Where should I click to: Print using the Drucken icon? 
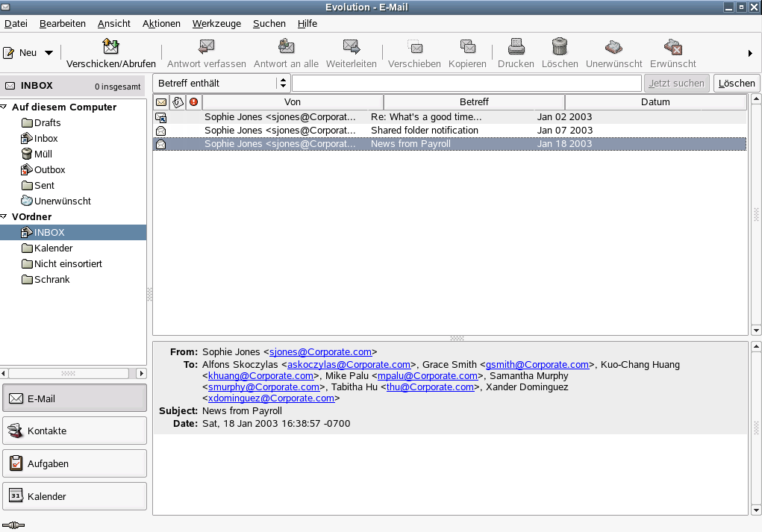[x=515, y=47]
